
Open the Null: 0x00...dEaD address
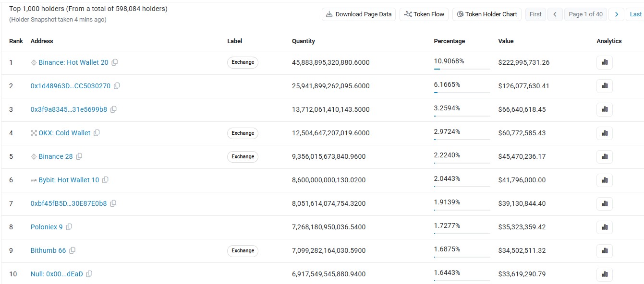pyautogui.click(x=57, y=274)
